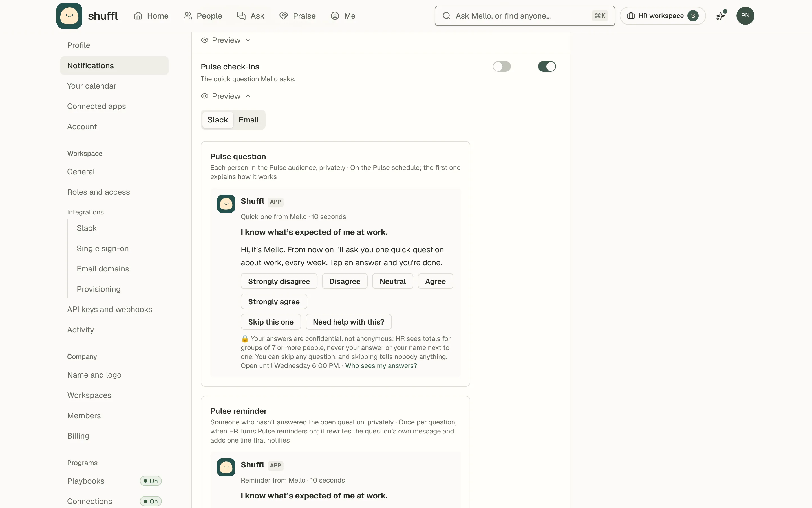Open Playbooks program
The width and height of the screenshot is (812, 508).
[x=114, y=481]
